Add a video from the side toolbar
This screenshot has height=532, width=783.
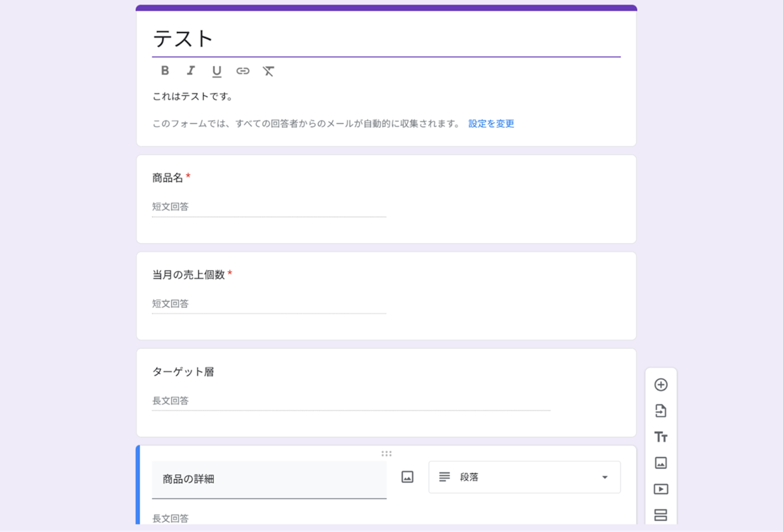[x=661, y=489]
